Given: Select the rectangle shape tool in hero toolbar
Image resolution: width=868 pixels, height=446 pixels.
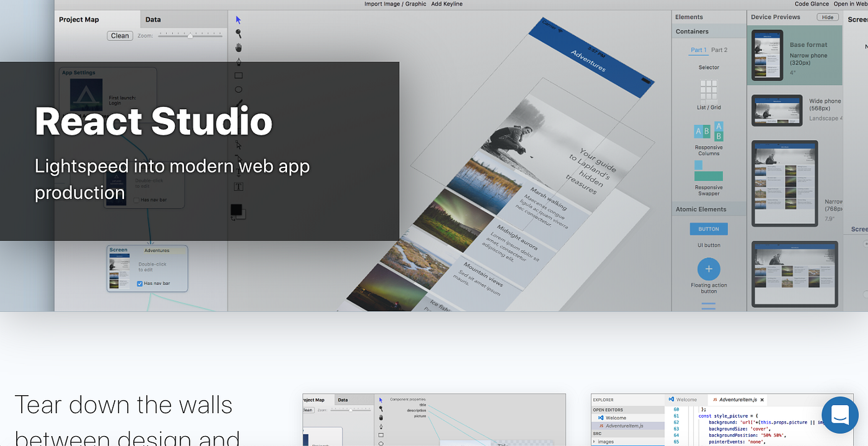Looking at the screenshot, I should click(238, 76).
